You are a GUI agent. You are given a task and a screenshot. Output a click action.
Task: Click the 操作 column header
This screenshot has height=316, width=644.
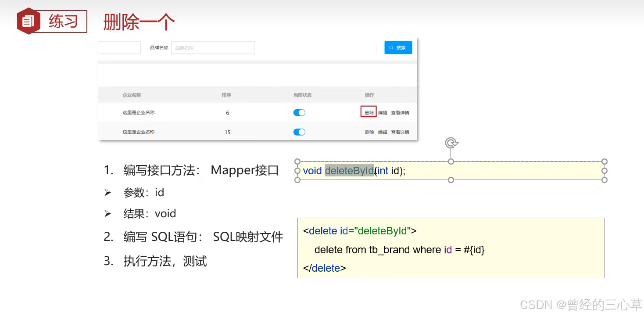(x=369, y=95)
